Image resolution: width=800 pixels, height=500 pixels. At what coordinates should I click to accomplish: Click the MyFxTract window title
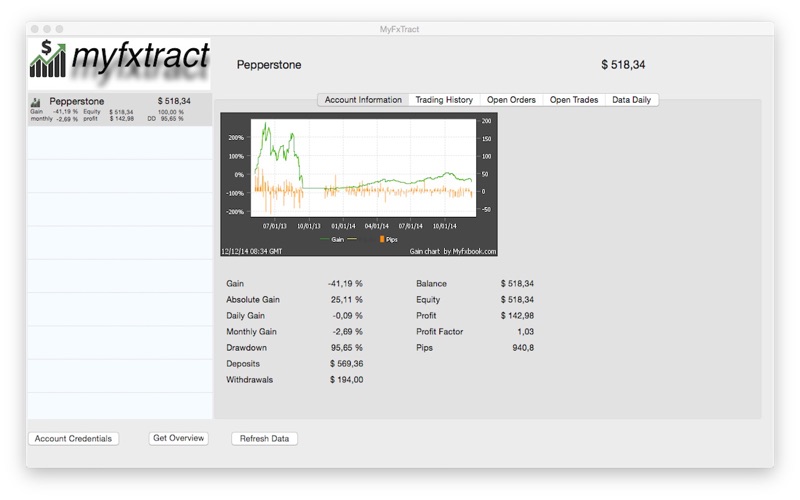[399, 29]
